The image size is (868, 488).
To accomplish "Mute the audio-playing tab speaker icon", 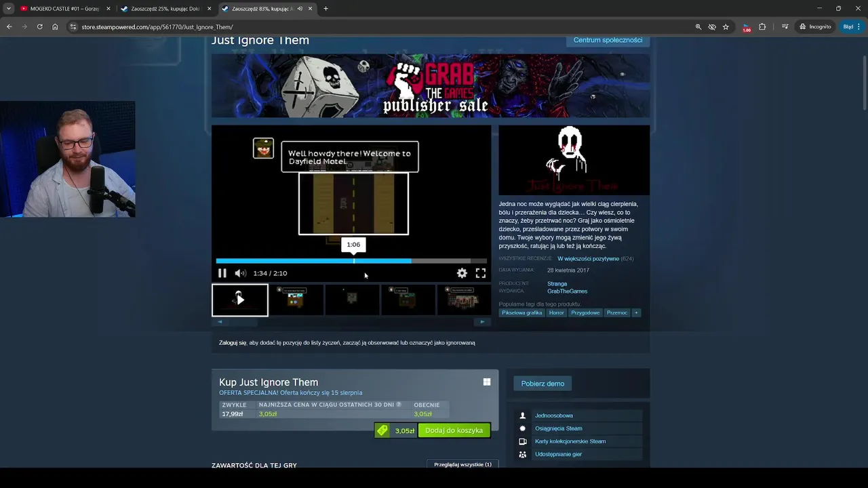I will [300, 9].
